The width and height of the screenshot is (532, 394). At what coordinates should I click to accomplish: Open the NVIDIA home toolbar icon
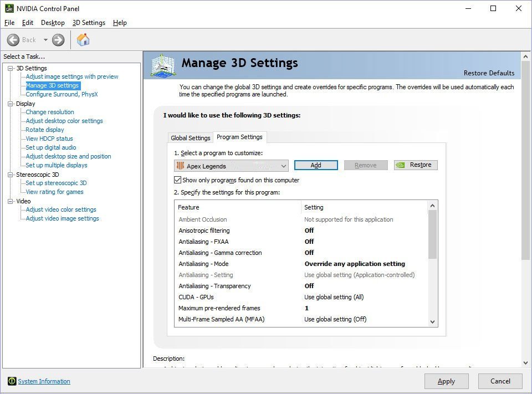[x=83, y=39]
